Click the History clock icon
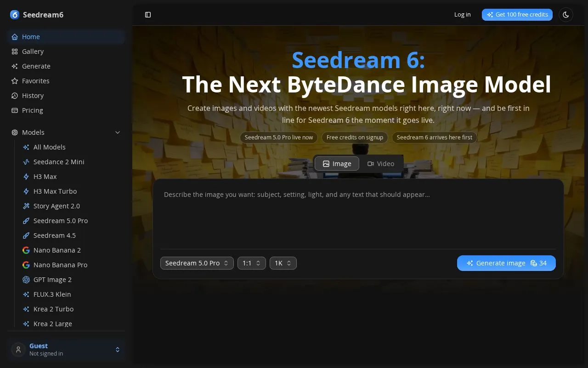The image size is (588, 368). (x=15, y=96)
